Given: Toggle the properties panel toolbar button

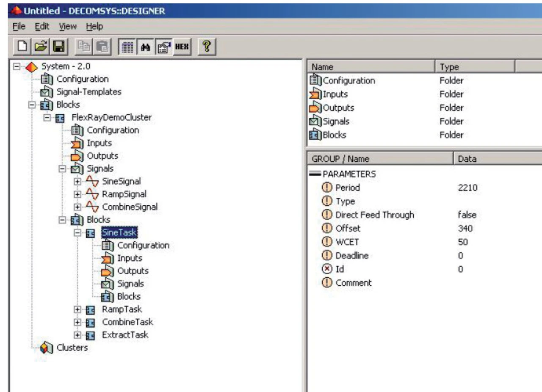Looking at the screenshot, I should click(163, 47).
